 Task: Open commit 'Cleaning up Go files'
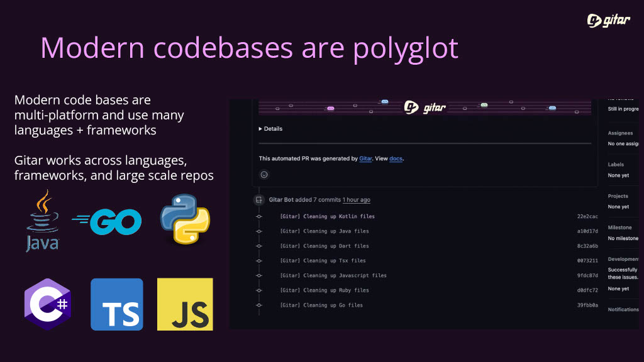click(321, 305)
